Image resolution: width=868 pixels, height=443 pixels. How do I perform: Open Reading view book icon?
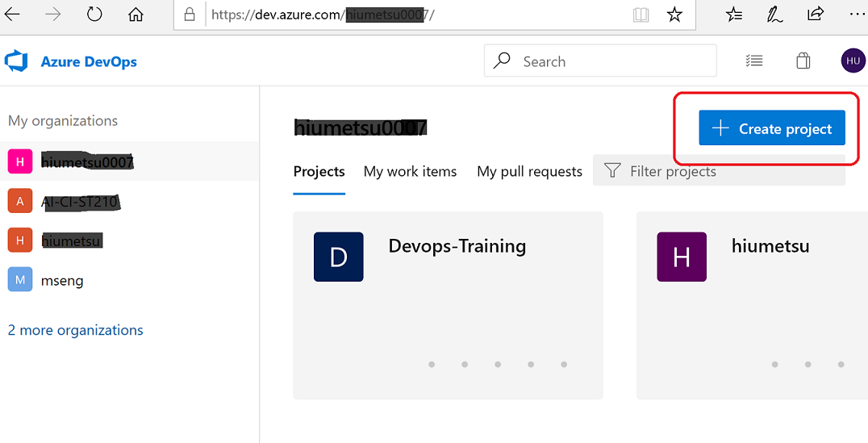[x=641, y=15]
